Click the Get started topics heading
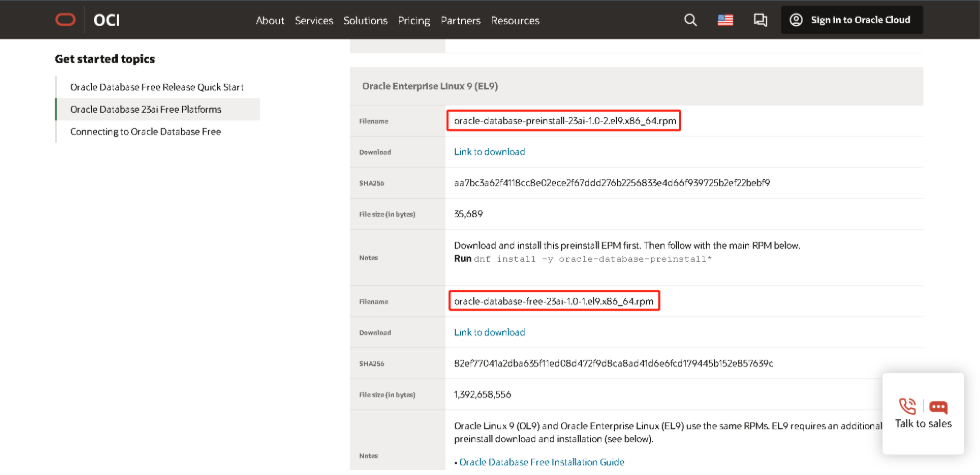Image resolution: width=980 pixels, height=475 pixels. (105, 59)
